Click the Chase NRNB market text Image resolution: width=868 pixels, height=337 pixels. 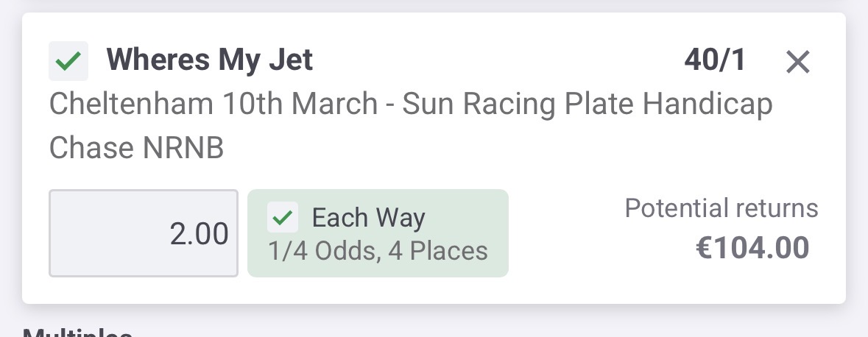point(136,149)
